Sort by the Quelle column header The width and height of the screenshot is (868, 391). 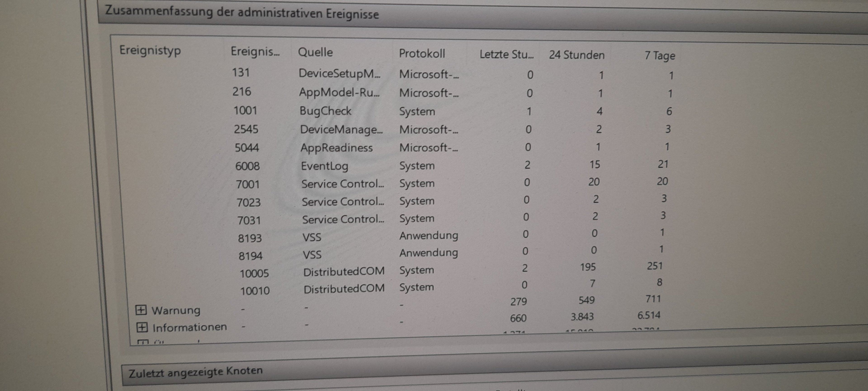[315, 52]
